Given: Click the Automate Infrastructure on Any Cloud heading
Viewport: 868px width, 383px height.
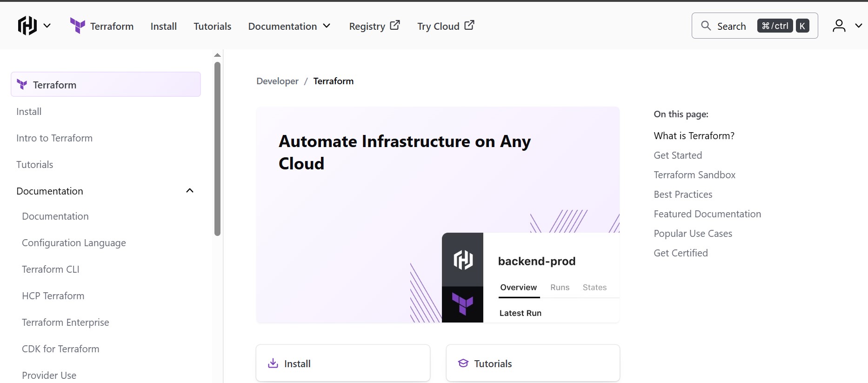Looking at the screenshot, I should tap(405, 152).
